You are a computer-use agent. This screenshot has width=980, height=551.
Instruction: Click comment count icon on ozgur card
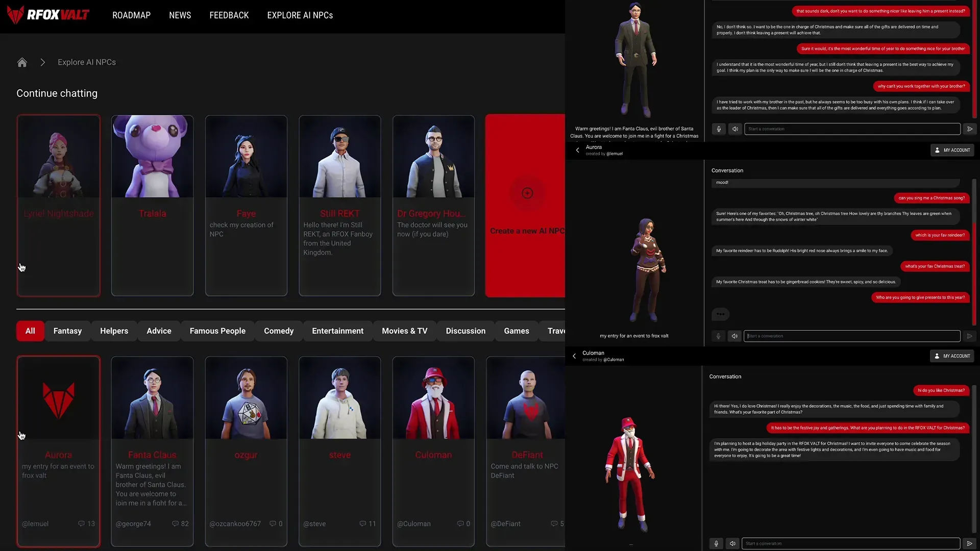[273, 523]
